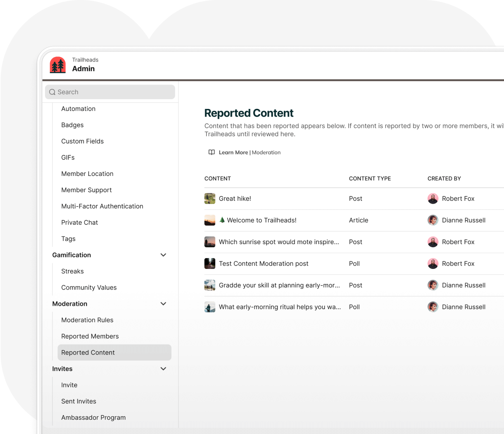
Task: Click the Welcome to Trailheads article thumbnail
Action: pos(210,220)
